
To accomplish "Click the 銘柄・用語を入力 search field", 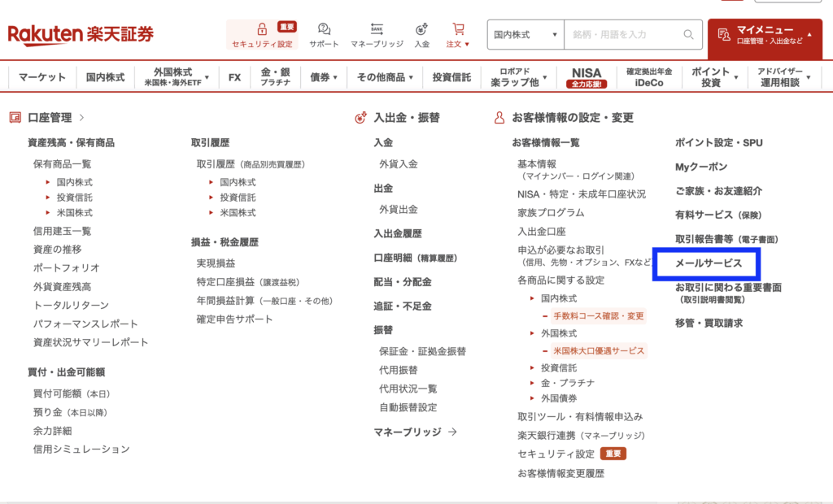I will pyautogui.click(x=633, y=34).
